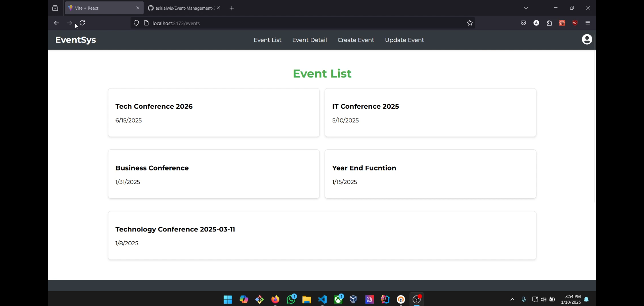Switch to the Vite + React tab
Image resolution: width=644 pixels, height=306 pixels.
coord(104,8)
